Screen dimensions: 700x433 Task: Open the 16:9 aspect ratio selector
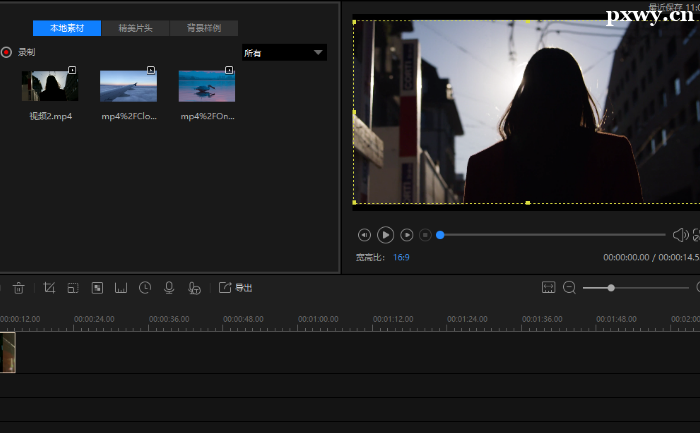click(400, 257)
